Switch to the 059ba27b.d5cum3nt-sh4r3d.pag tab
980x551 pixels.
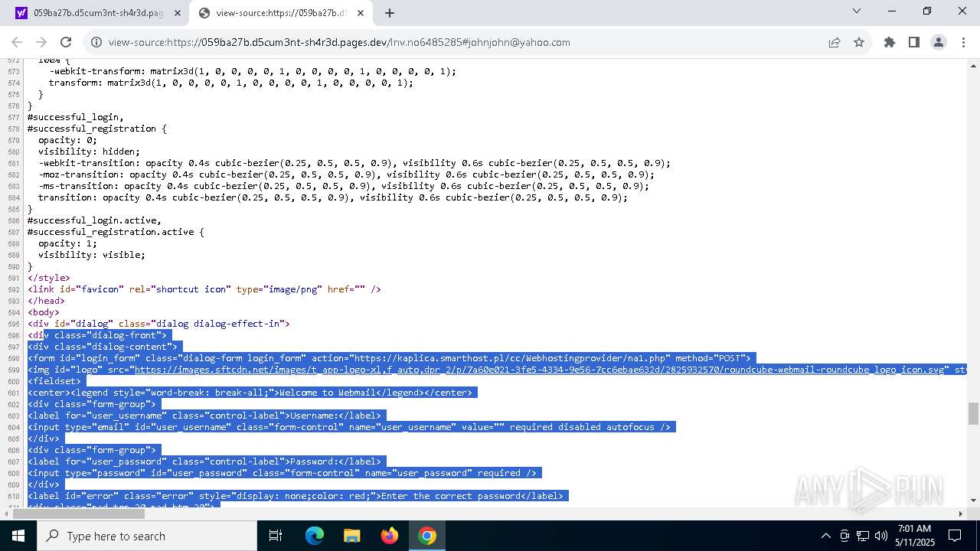[98, 13]
